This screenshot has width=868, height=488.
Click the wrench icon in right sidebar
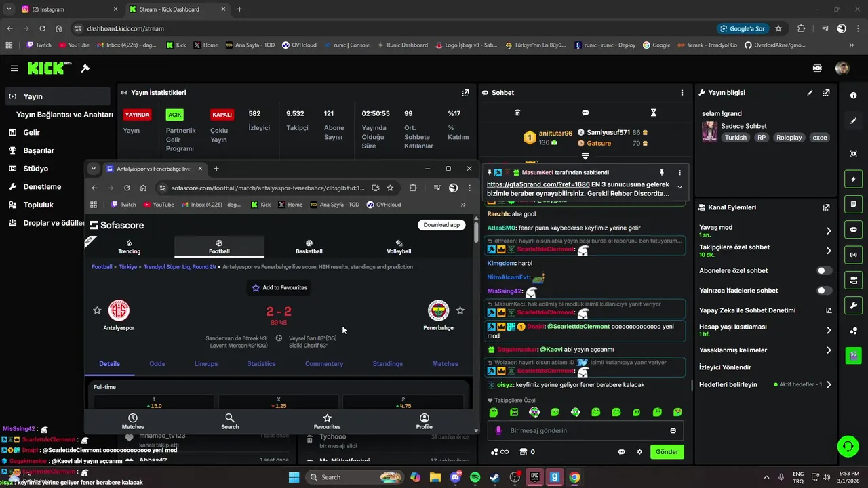pos(854,306)
